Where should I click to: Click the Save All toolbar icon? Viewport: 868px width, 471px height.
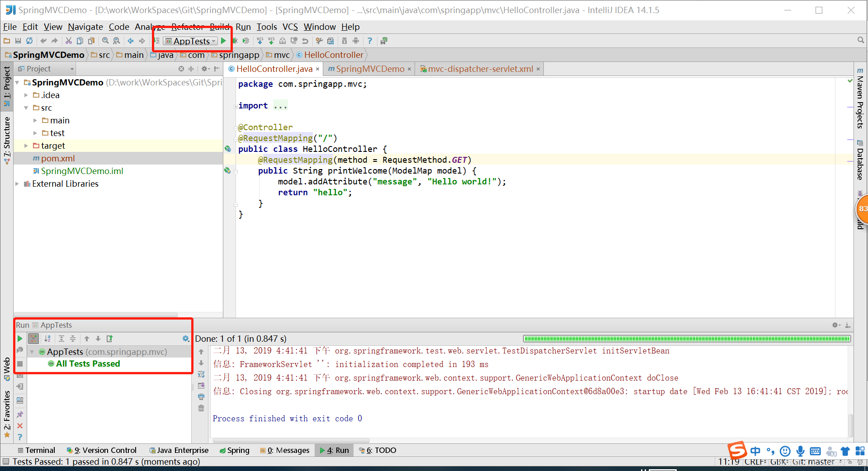click(x=18, y=41)
